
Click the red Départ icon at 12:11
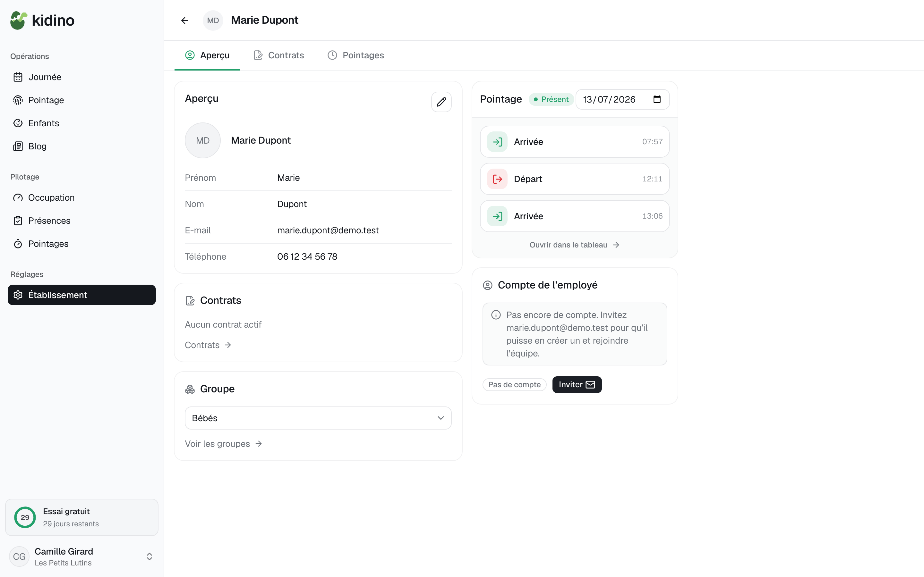pos(497,179)
